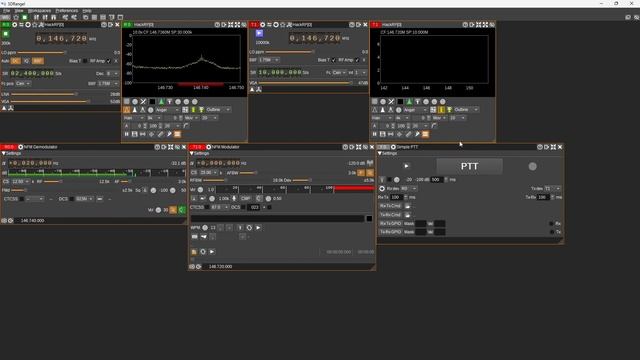Open the Fc position dropdown on T1 device
Viewport: 640px width, 360px height.
[x=339, y=72]
